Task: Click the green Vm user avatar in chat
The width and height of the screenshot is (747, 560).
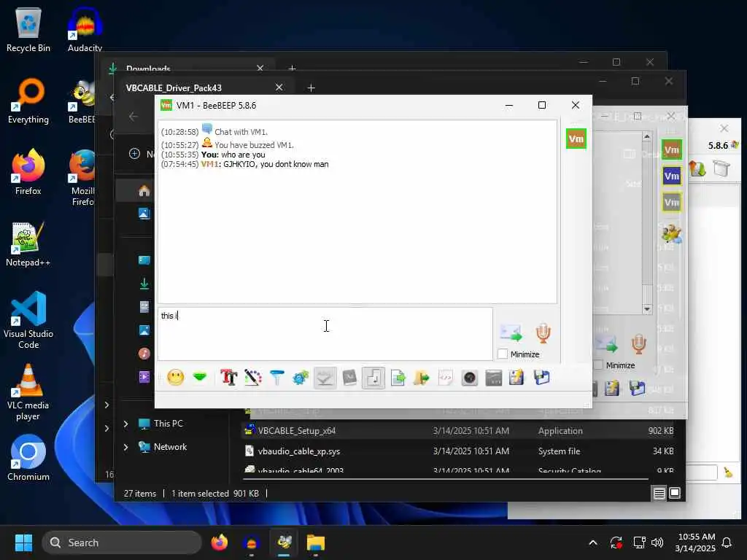Action: point(576,139)
